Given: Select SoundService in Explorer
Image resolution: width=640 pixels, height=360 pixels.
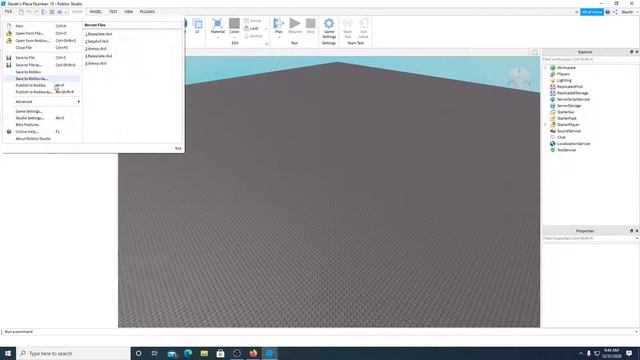Looking at the screenshot, I should (x=569, y=131).
